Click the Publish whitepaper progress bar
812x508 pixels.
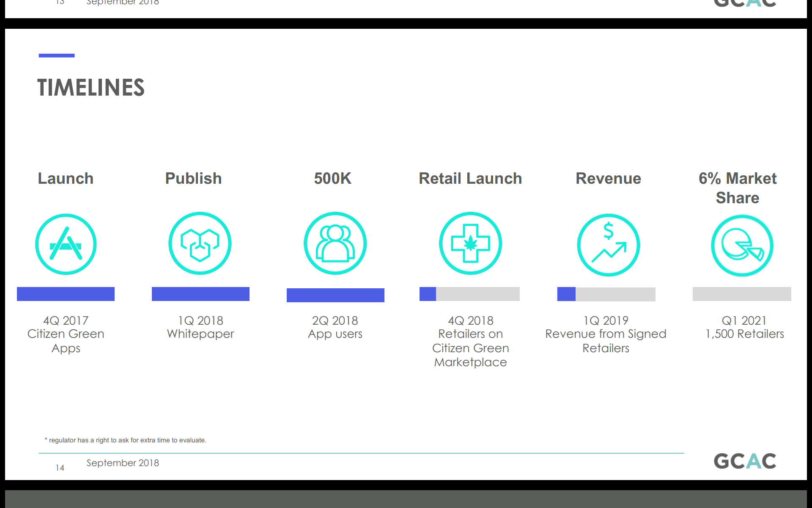click(200, 294)
